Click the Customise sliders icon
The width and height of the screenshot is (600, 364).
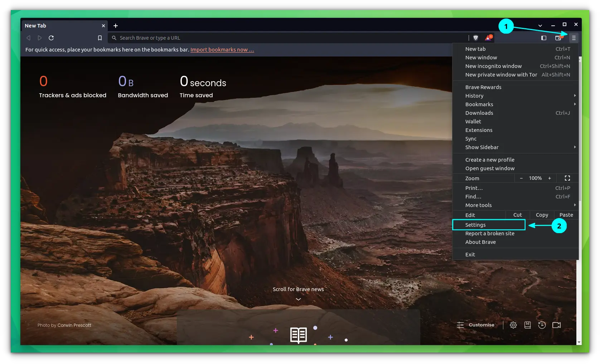tap(460, 325)
